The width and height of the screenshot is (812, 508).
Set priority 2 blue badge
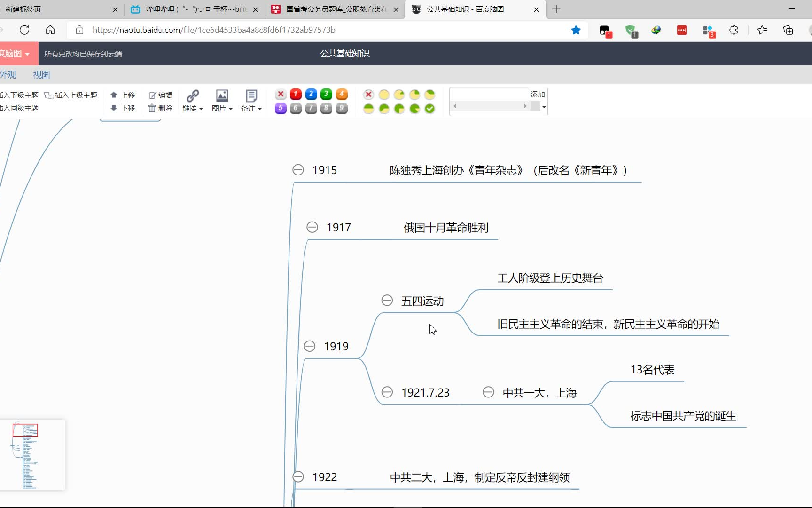311,94
